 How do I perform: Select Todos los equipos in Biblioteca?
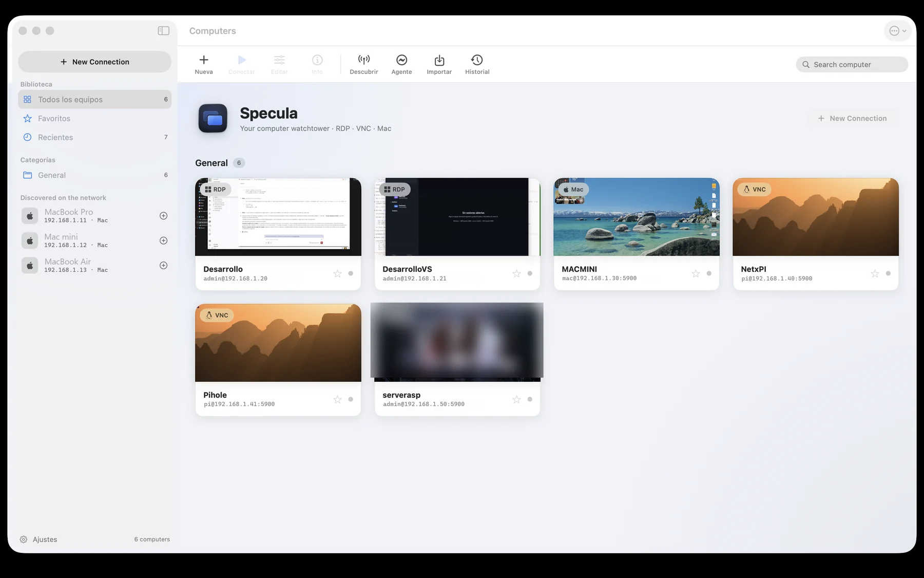95,100
